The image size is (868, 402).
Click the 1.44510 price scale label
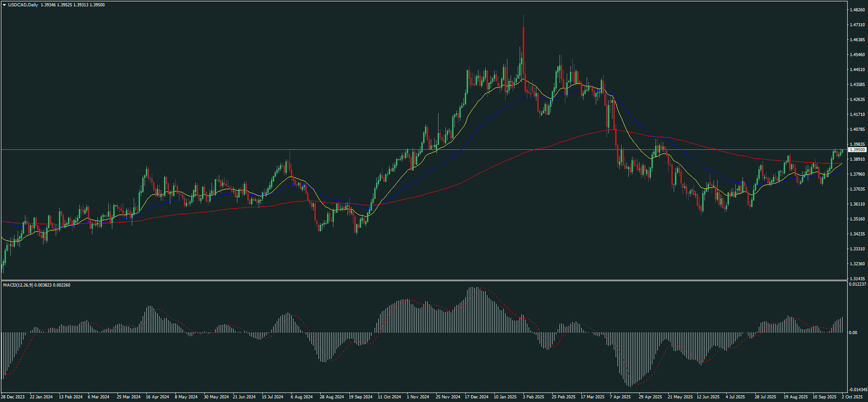(857, 70)
